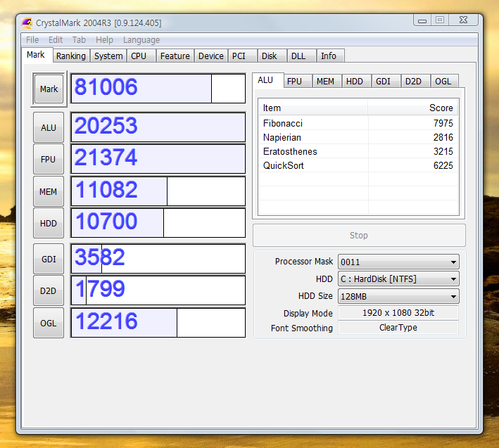The image size is (499, 448).
Task: Click the GDI score bar 3582
Action: tap(158, 259)
